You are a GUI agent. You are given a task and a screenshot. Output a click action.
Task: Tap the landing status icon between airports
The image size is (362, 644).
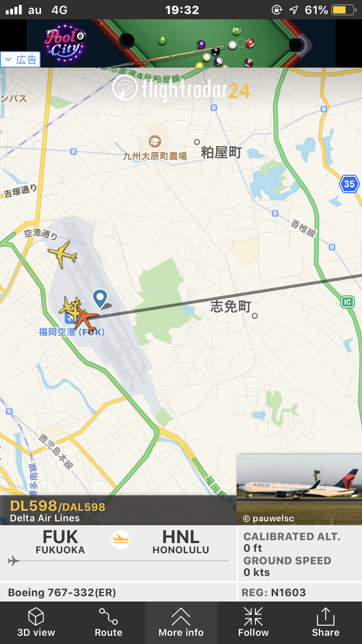coord(121,539)
